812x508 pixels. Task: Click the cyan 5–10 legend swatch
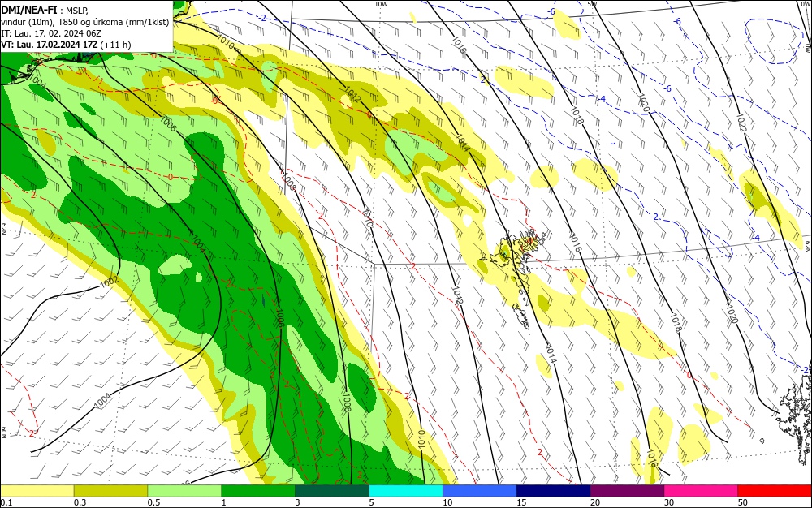pos(406,491)
